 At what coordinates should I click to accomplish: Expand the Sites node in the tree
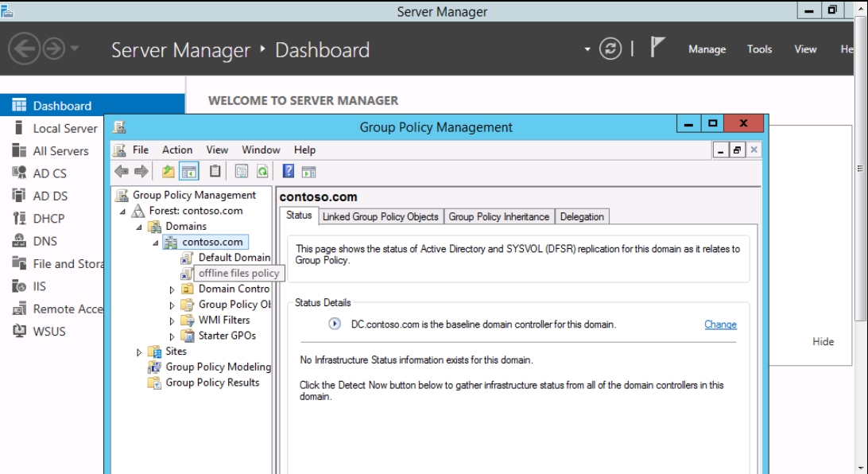[x=139, y=352]
